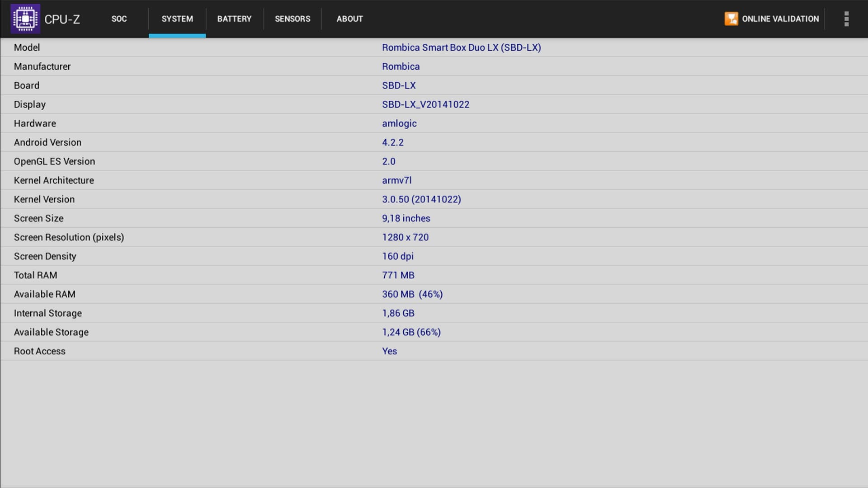Switch to the SOC tab
The width and height of the screenshot is (868, 488).
(x=119, y=19)
